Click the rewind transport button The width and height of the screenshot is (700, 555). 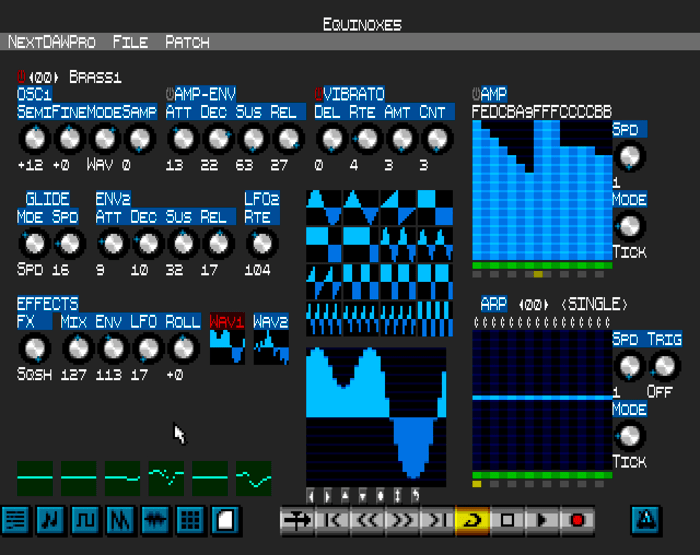point(367,520)
